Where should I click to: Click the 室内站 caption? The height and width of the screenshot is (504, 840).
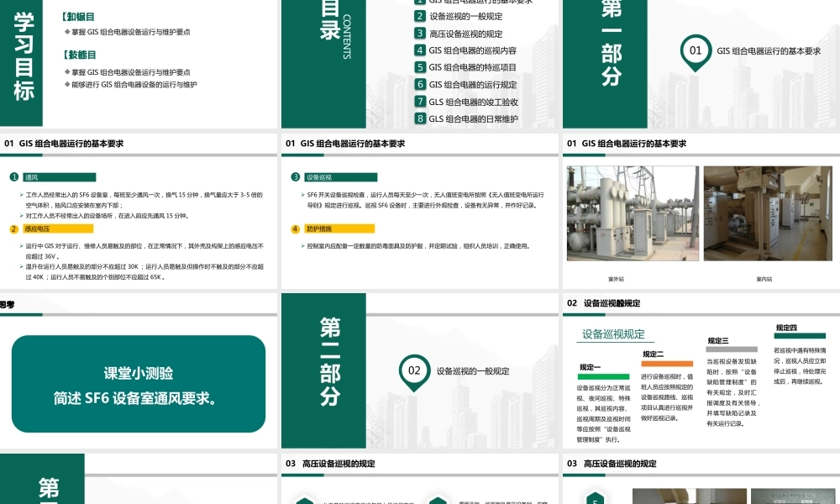pyautogui.click(x=764, y=279)
